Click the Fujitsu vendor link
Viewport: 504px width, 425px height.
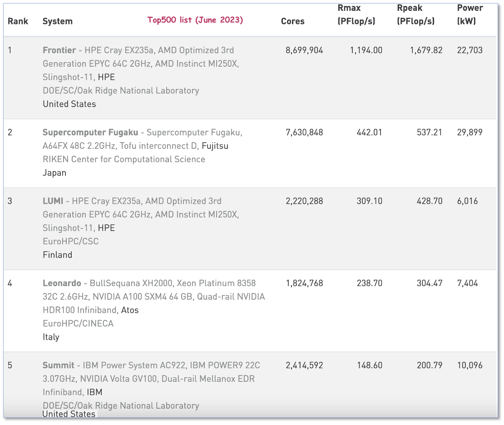click(x=215, y=146)
